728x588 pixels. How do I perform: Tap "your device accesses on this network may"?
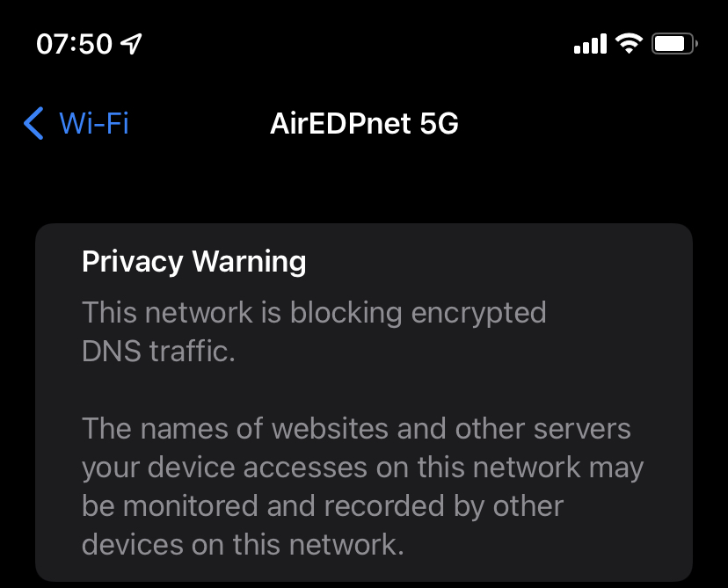[x=362, y=468]
